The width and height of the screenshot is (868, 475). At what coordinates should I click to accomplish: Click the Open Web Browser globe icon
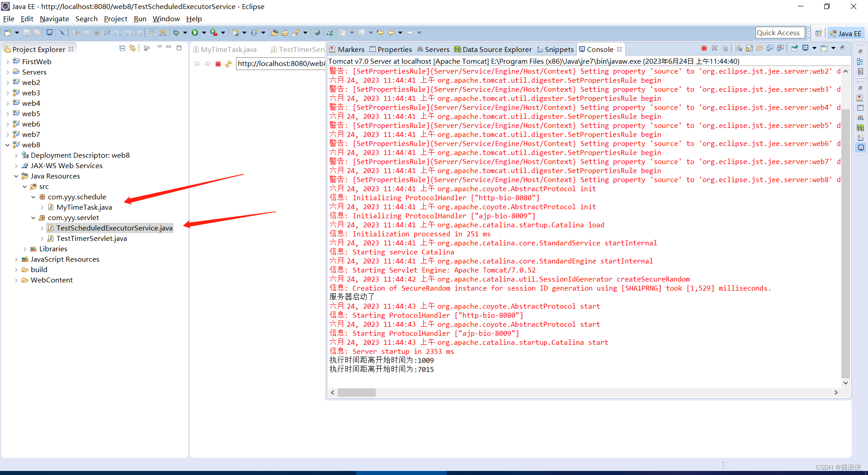pos(317,33)
